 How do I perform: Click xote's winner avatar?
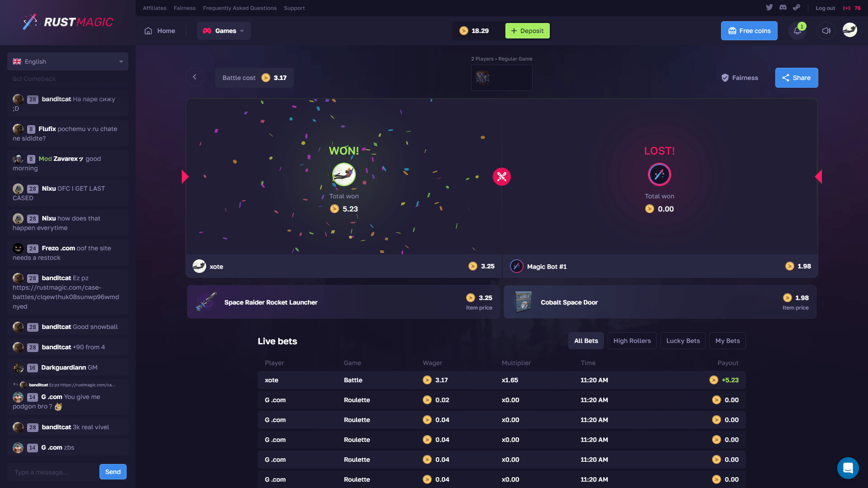pyautogui.click(x=344, y=174)
